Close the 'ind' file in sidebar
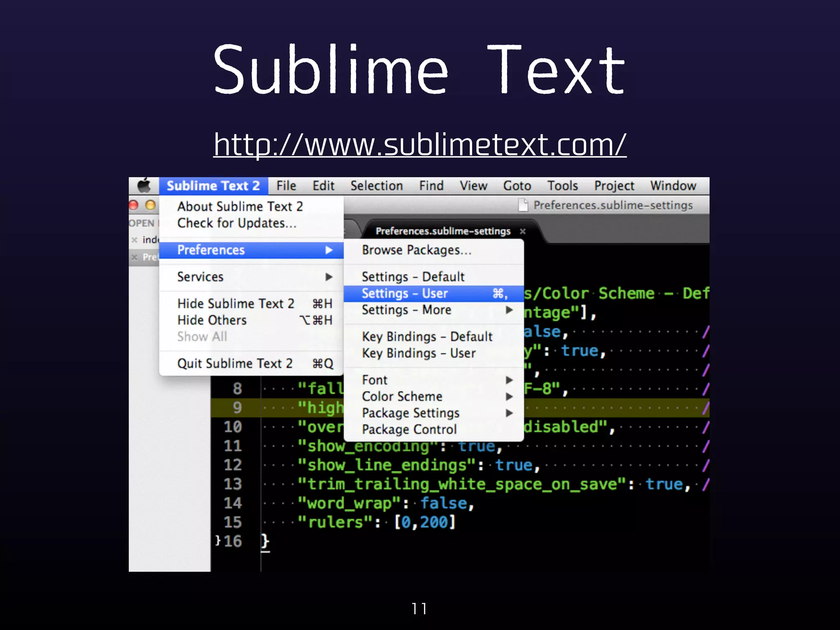 [134, 240]
